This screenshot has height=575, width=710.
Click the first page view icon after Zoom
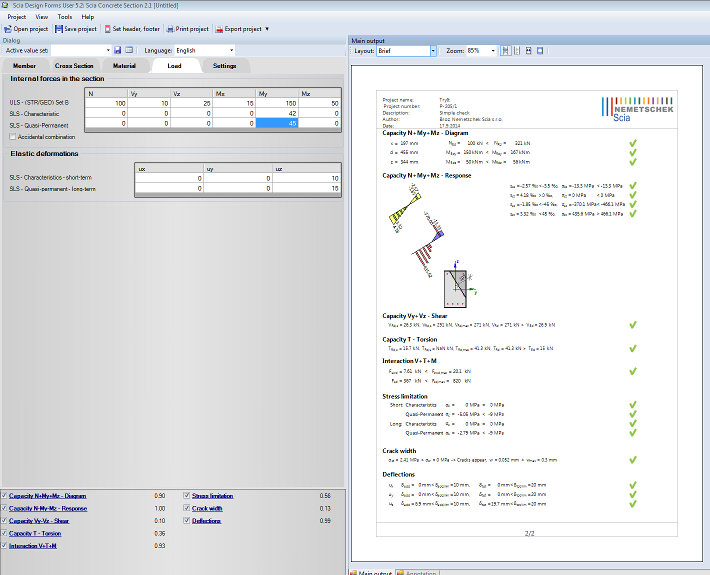505,50
